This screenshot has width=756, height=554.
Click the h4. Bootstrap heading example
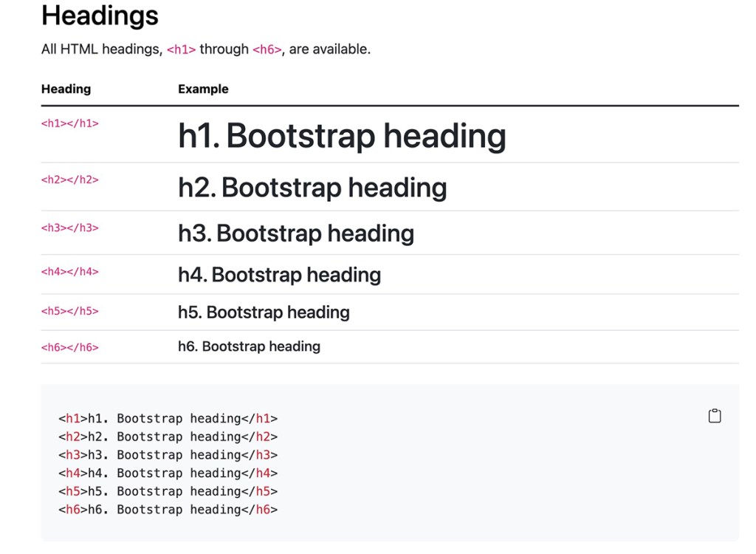(279, 275)
